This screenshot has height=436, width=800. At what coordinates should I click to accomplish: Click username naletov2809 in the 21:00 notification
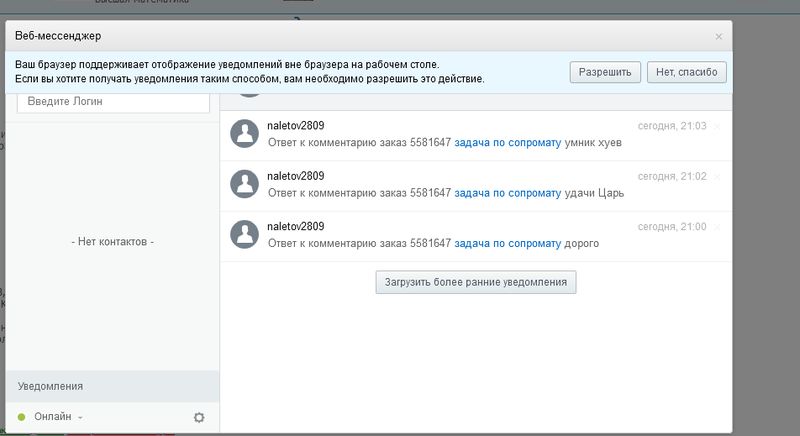coord(296,227)
